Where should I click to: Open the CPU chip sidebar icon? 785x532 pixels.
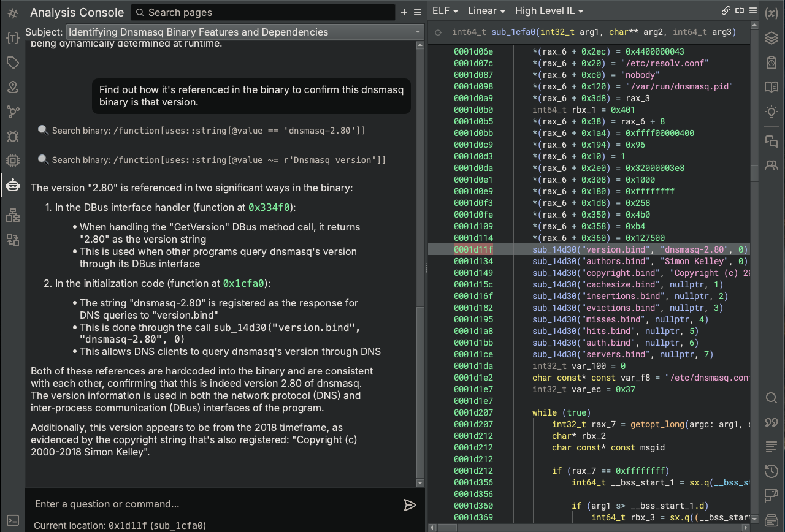(12, 161)
